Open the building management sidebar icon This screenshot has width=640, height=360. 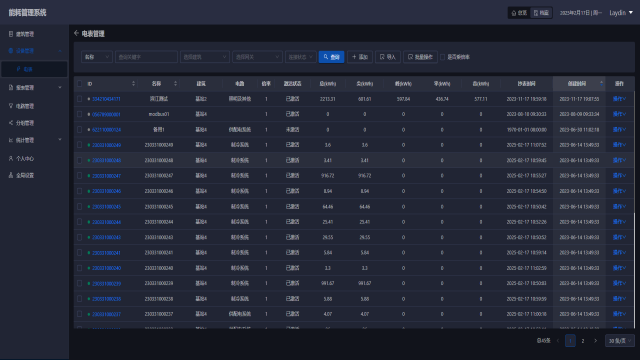click(x=11, y=34)
